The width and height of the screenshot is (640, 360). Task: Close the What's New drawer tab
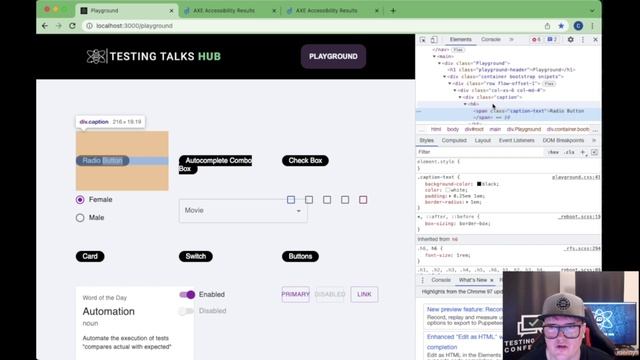[491, 280]
